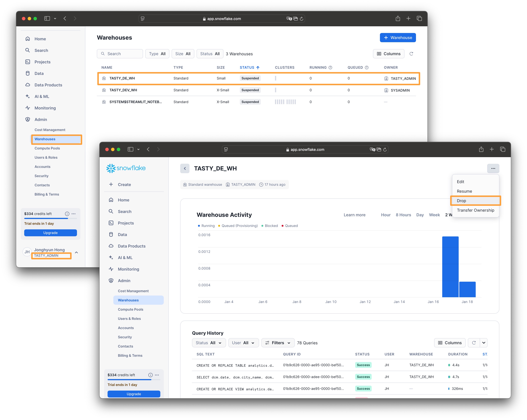Image resolution: width=527 pixels, height=420 pixels.
Task: Click the info icon next to QUEUED column
Action: 366,67
